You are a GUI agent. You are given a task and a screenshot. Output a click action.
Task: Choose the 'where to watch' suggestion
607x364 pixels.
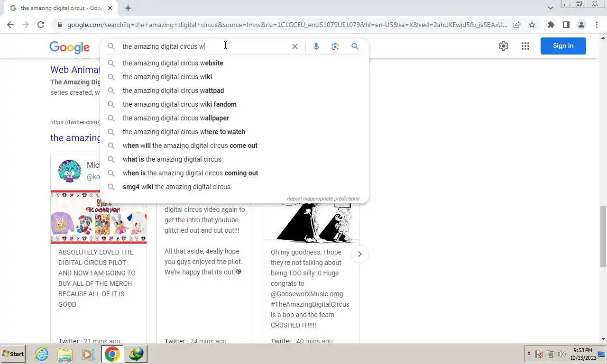click(234, 132)
